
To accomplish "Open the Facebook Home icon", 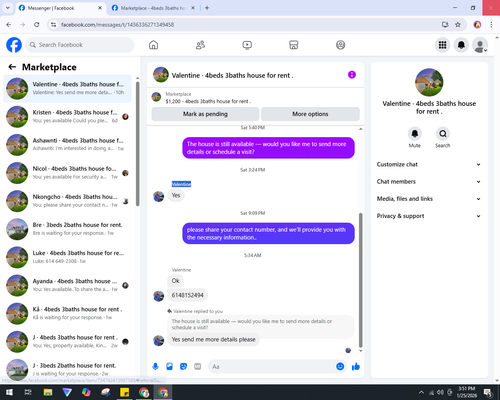I will (x=153, y=45).
